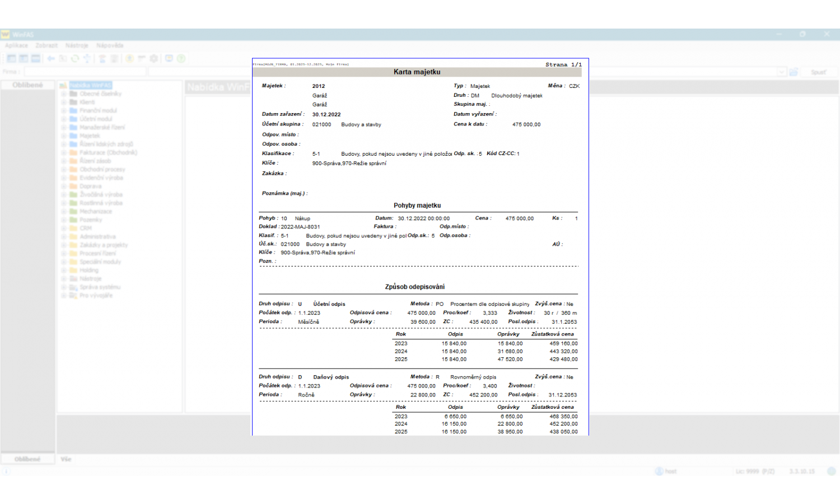Click the grey list sheet toolbar icon
The height and width of the screenshot is (504, 840).
point(114,58)
